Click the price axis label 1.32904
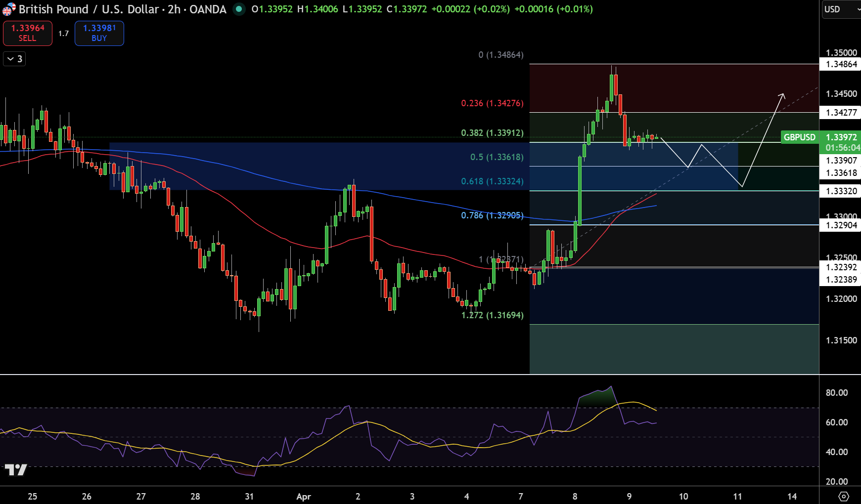 pos(841,225)
